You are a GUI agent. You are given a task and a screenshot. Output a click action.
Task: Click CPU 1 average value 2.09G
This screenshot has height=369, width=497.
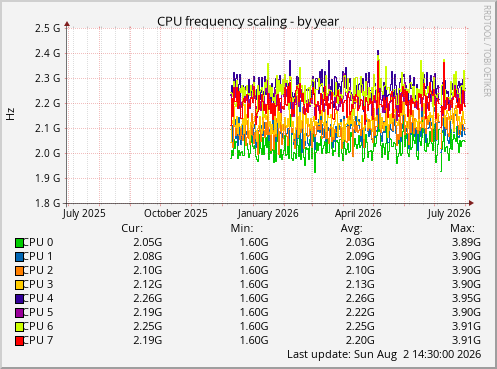click(360, 256)
